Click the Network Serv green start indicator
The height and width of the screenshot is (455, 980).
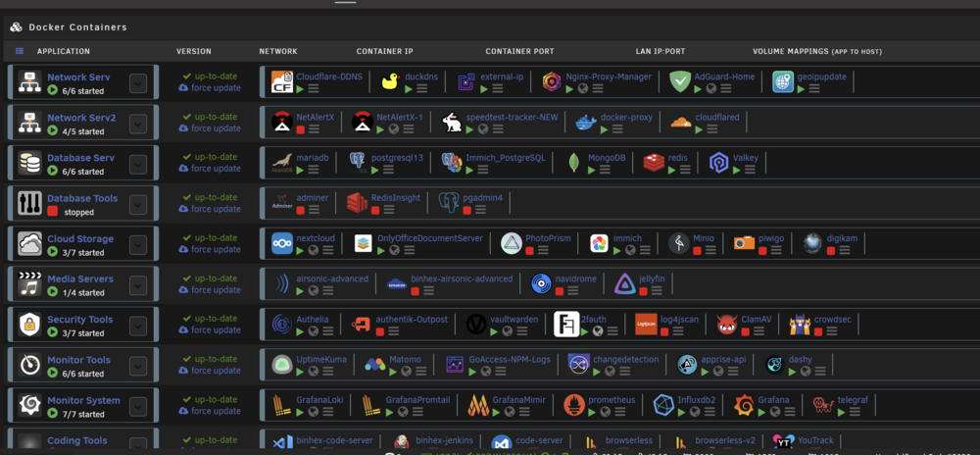(x=53, y=90)
